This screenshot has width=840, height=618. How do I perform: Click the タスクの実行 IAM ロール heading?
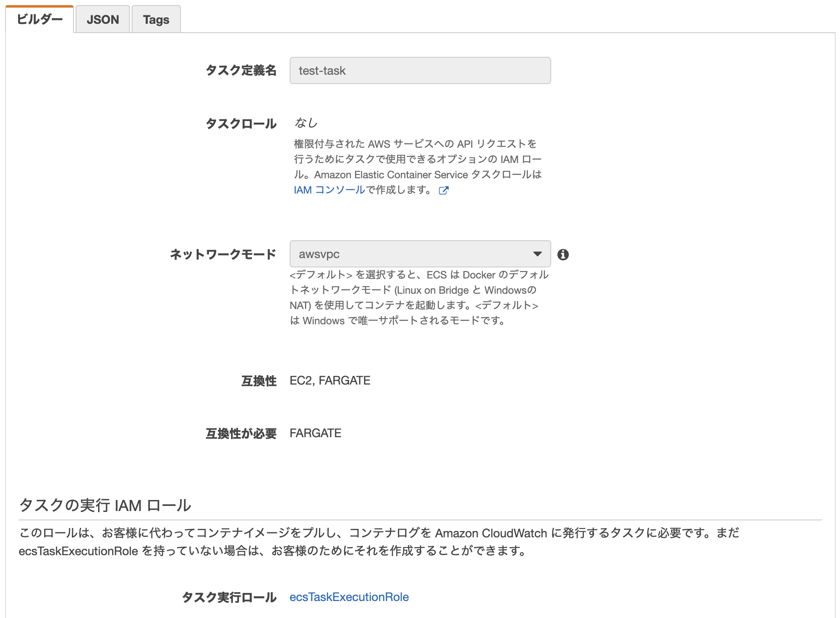click(105, 505)
